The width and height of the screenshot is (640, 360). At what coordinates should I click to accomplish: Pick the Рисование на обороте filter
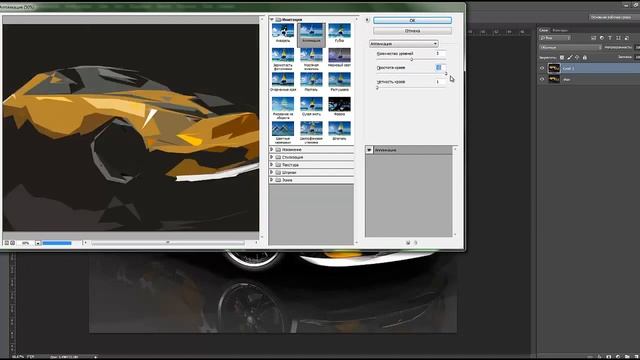tap(283, 104)
